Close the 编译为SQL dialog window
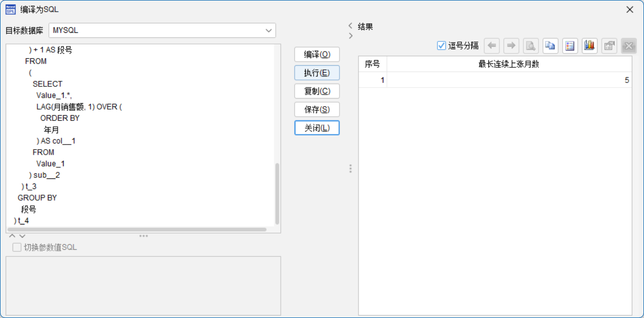 630,10
